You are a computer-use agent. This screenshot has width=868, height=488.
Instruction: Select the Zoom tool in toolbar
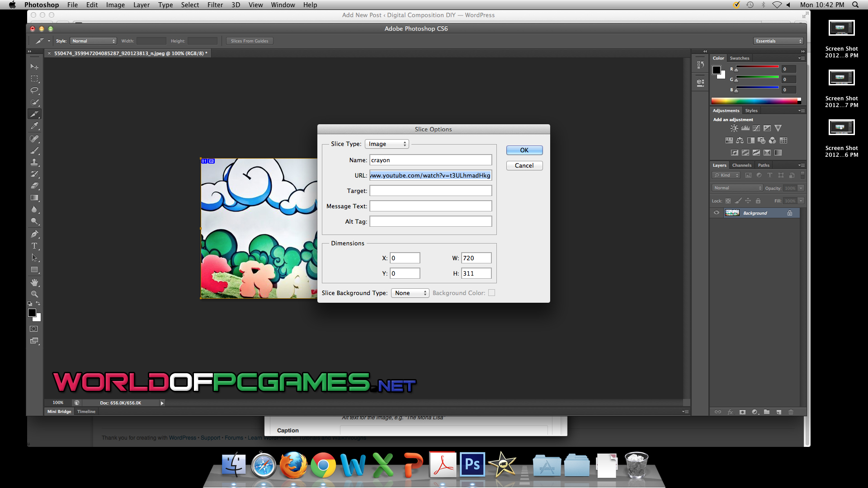click(x=34, y=294)
